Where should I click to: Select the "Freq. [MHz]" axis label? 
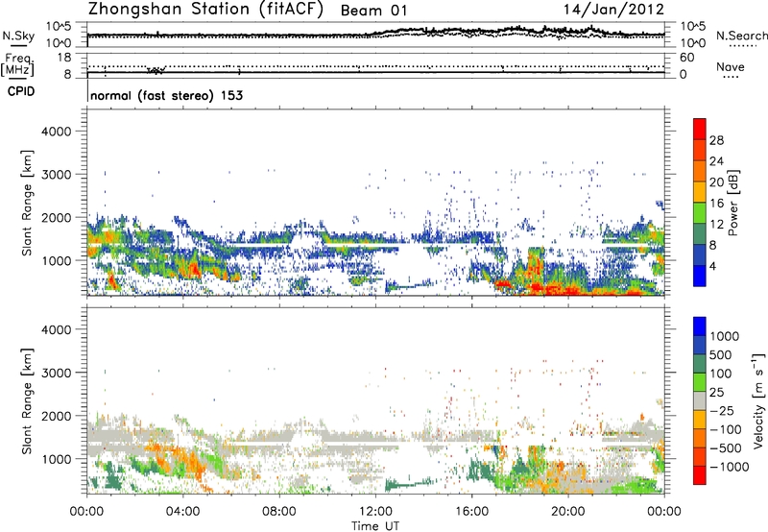pyautogui.click(x=18, y=64)
